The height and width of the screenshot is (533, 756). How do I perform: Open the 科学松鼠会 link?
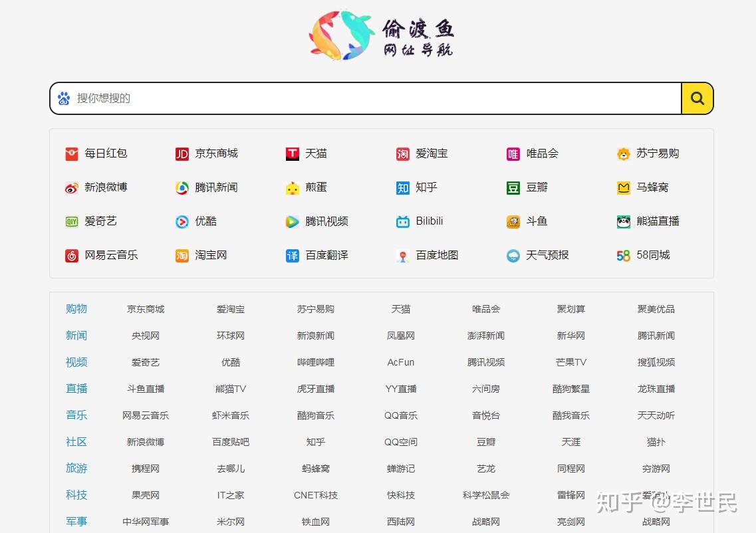click(485, 495)
